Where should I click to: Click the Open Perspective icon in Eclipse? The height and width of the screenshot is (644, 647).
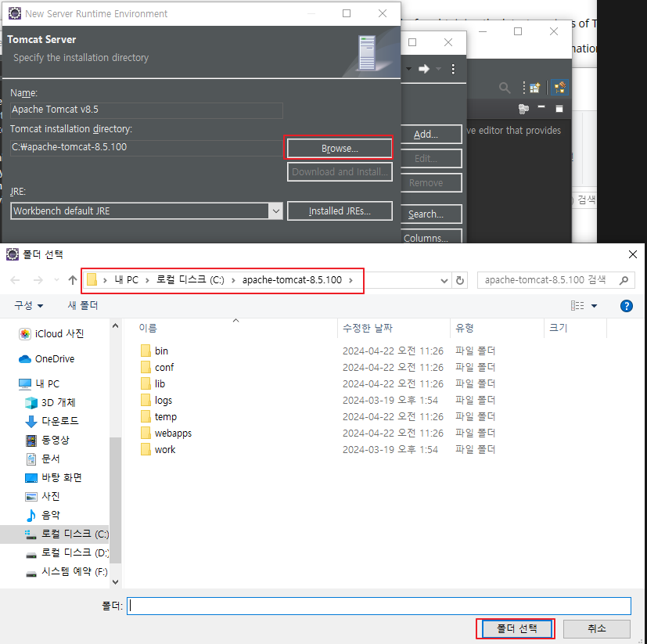(535, 88)
